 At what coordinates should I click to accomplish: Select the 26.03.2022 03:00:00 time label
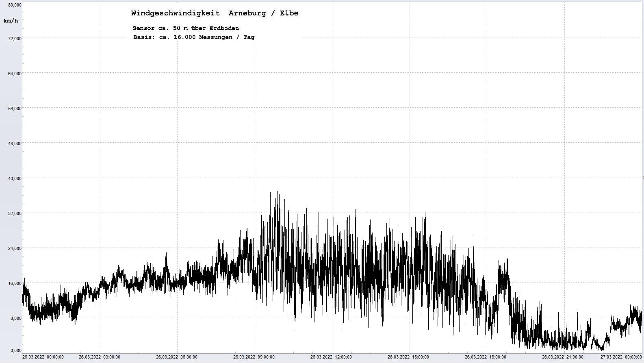99,357
